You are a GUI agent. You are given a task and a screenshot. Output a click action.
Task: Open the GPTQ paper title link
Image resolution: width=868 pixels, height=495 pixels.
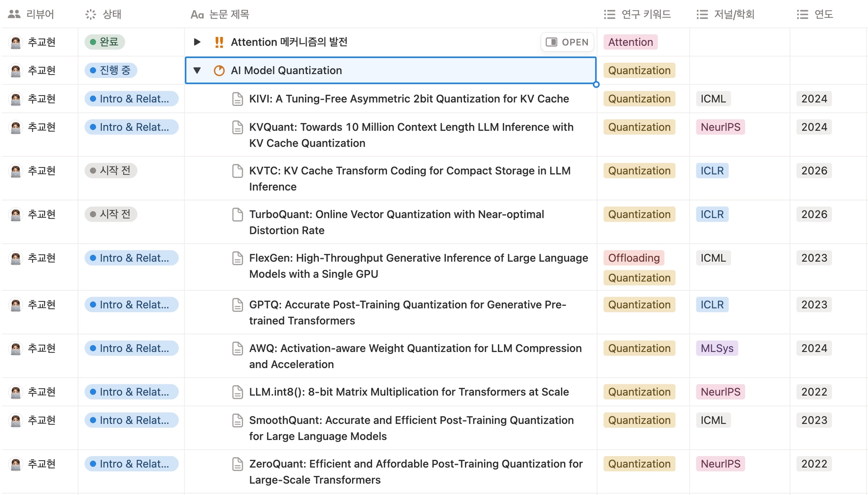[407, 305]
